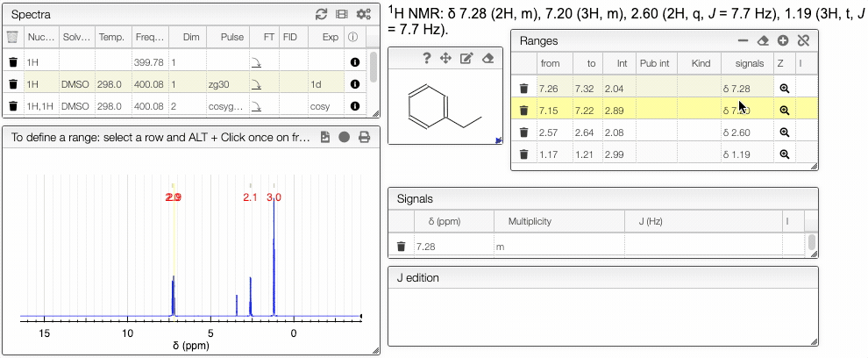The image size is (868, 358).
Task: Click the filled circle icon above spectrum plot
Action: pyautogui.click(x=345, y=137)
